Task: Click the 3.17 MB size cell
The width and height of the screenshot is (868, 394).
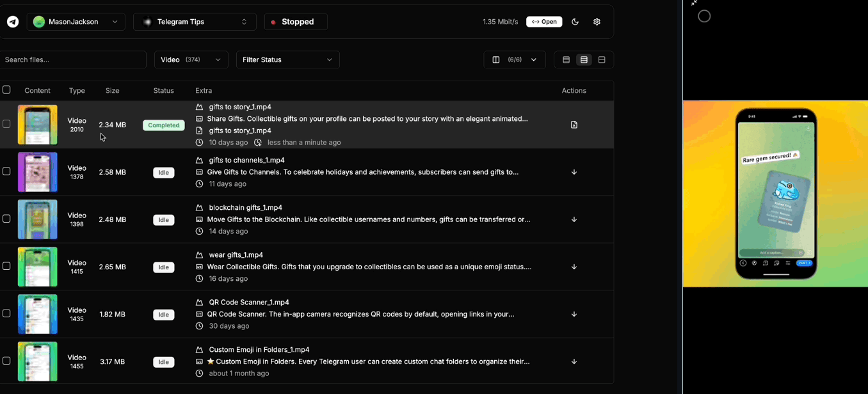Action: point(113,361)
